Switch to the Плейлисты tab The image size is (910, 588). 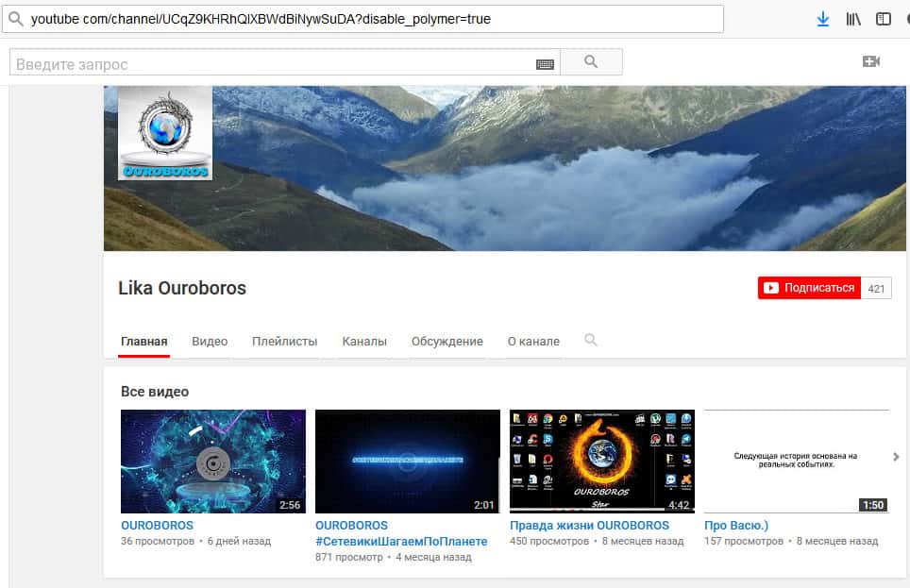point(285,342)
